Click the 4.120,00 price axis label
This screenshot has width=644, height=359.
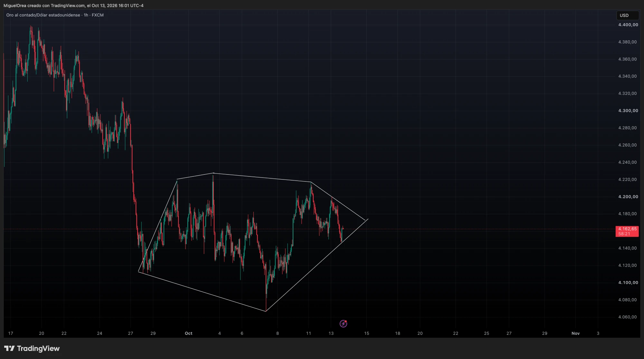(627, 266)
